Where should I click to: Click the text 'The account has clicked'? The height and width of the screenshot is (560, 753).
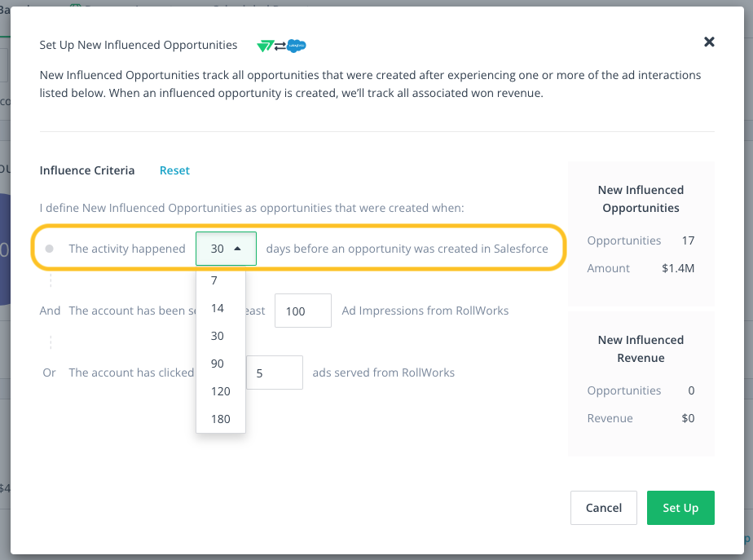click(131, 373)
